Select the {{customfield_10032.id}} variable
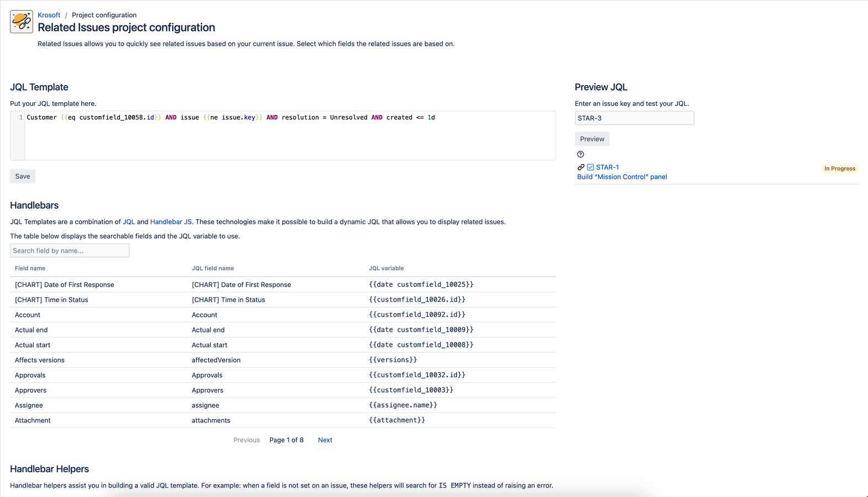The width and height of the screenshot is (868, 497). point(417,375)
